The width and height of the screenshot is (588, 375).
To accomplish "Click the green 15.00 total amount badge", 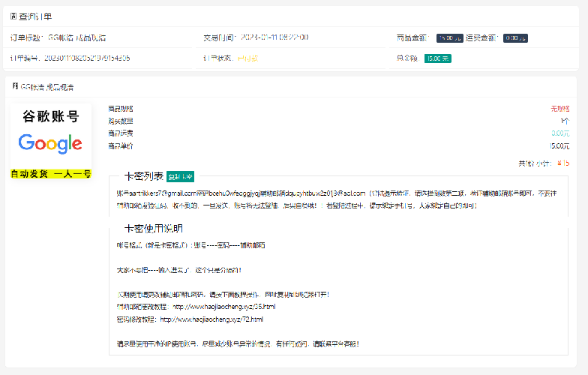I will click(x=437, y=58).
